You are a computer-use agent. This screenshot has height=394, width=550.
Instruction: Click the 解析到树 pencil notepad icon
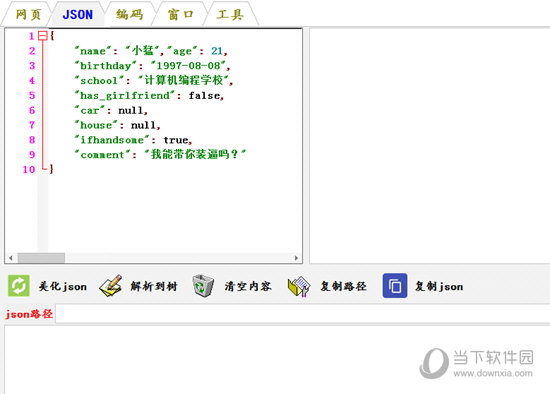point(111,286)
